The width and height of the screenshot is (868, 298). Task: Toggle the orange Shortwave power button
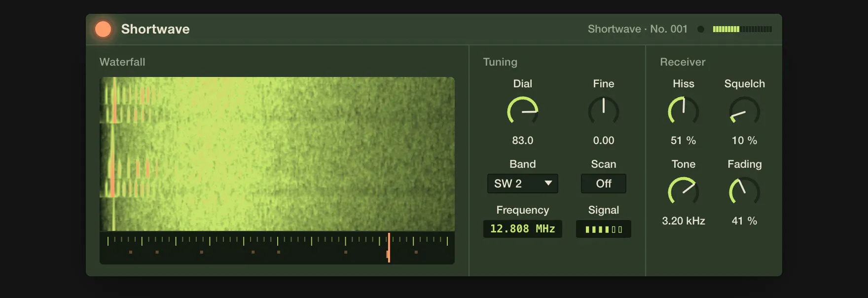(103, 29)
